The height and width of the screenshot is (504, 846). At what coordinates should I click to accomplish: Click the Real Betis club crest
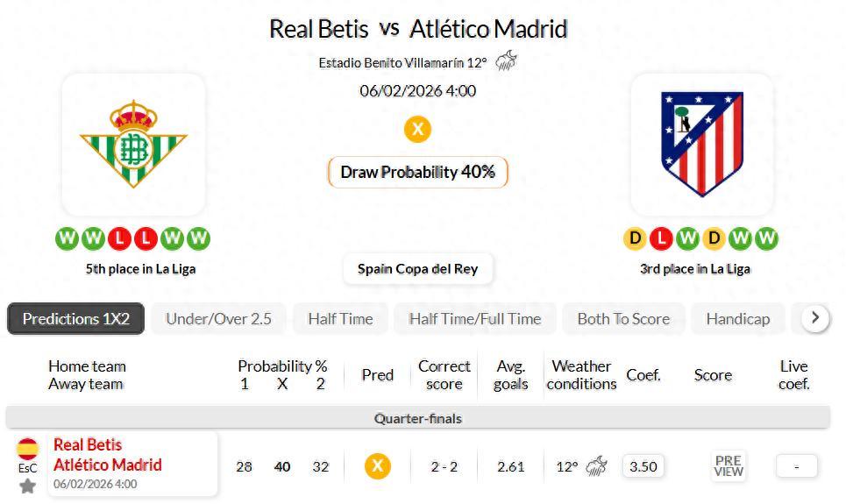click(133, 144)
